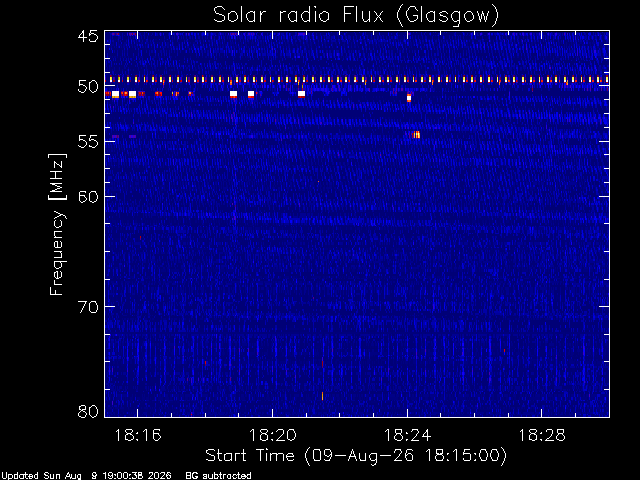The width and height of the screenshot is (640, 480).
Task: Click the 60 MHz frequency axis label
Action: 88,196
